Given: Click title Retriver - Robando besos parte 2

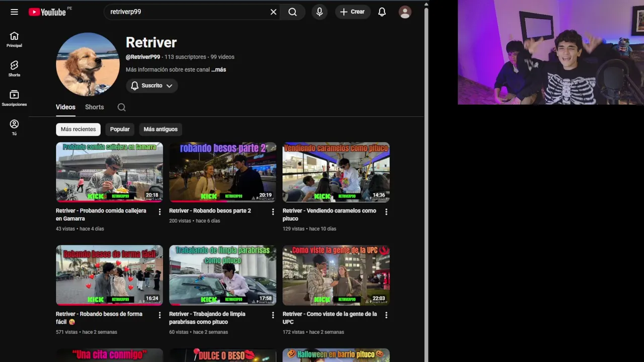Looking at the screenshot, I should tap(210, 211).
